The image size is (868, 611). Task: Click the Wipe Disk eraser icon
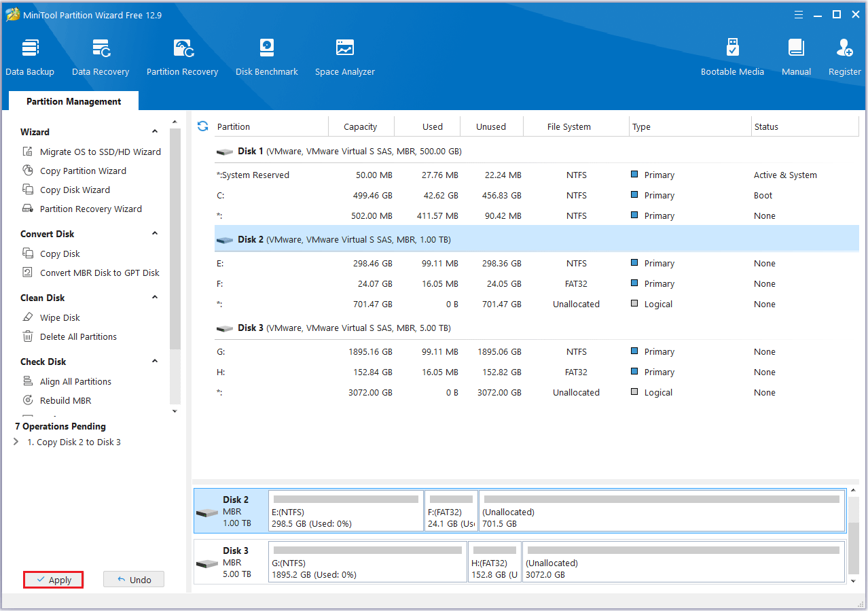tap(28, 317)
